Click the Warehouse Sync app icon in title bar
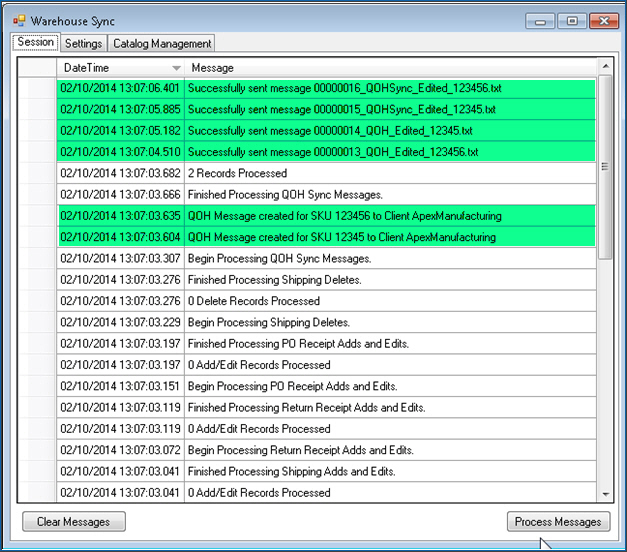627x552 pixels. coord(19,20)
